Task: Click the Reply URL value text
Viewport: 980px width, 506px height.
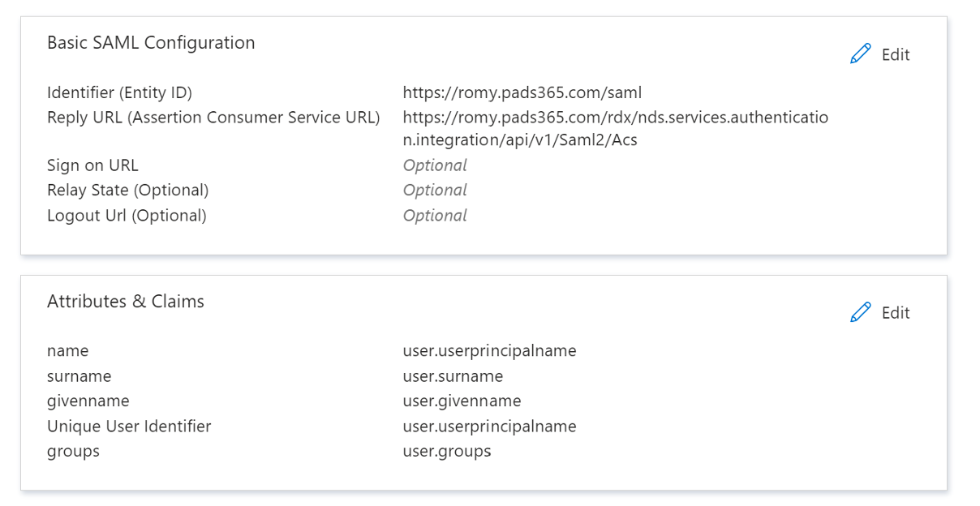Action: [x=616, y=129]
